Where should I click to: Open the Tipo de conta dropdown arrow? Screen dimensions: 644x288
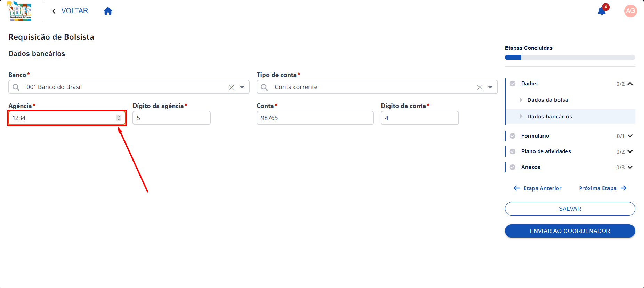click(x=490, y=87)
